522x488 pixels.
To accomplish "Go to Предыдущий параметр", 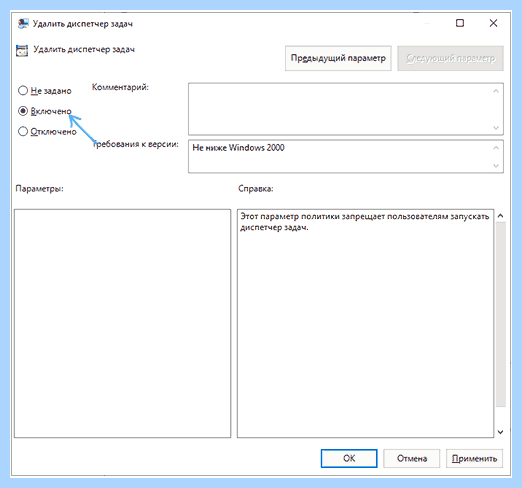I will (x=338, y=58).
